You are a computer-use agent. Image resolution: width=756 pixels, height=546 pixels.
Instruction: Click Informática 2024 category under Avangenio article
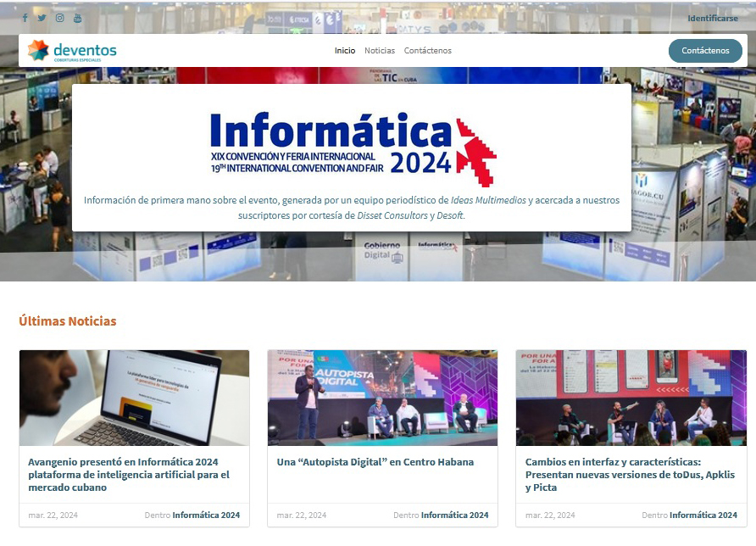(x=206, y=515)
